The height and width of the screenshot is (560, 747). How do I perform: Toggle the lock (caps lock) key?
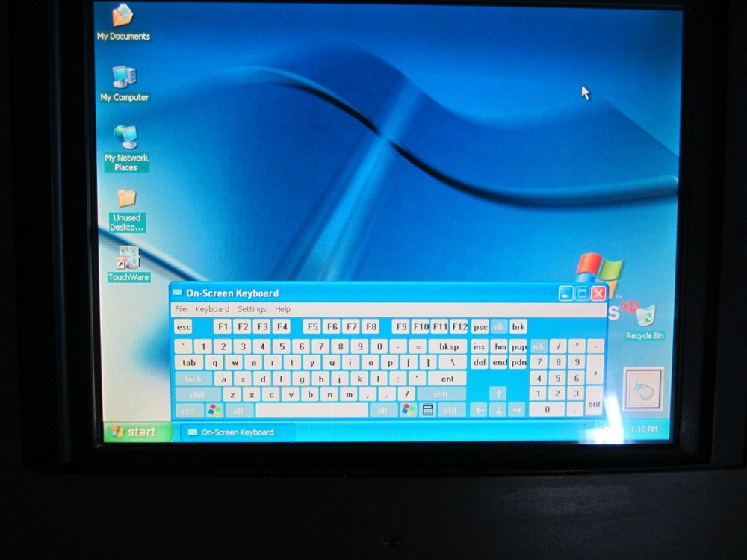193,379
